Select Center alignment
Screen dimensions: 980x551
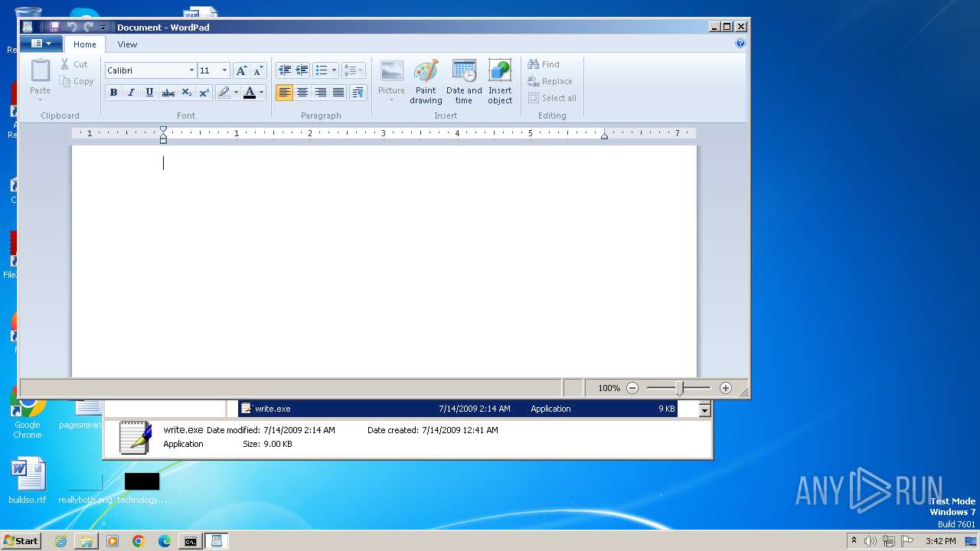pos(302,93)
